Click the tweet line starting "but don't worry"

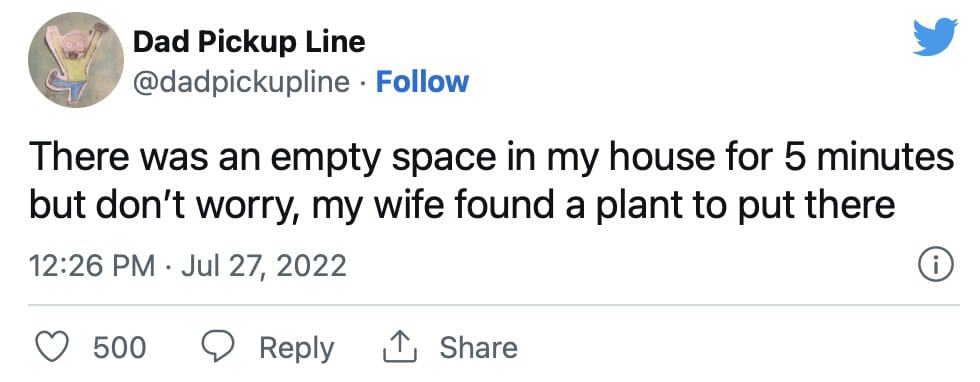click(462, 205)
